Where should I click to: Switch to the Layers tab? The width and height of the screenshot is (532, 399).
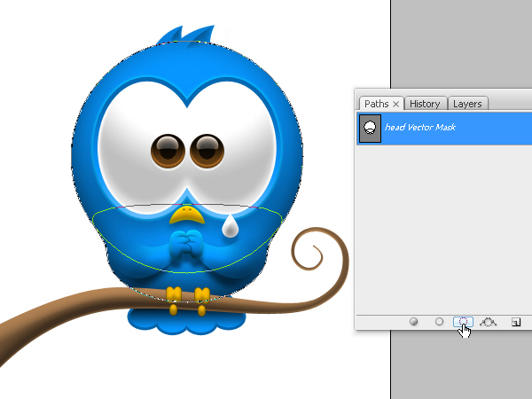(467, 104)
